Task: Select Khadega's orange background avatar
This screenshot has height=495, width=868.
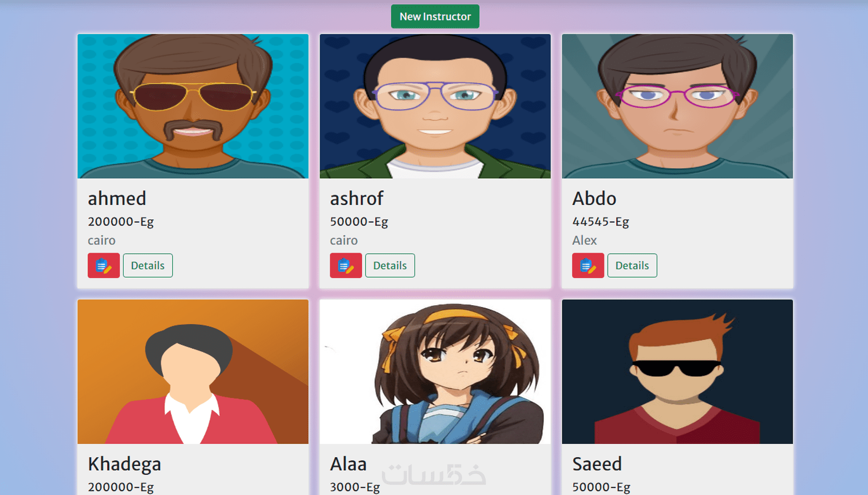Action: tap(193, 372)
